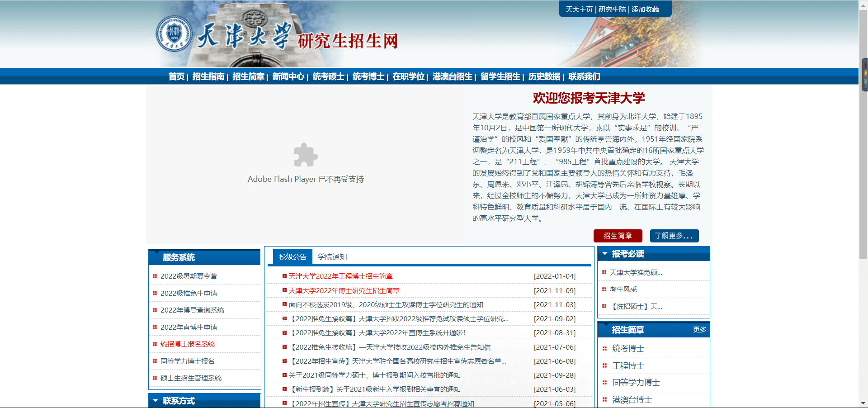The image size is (868, 408).
Task: Go to 新闻中心 in navigation bar
Action: [288, 76]
